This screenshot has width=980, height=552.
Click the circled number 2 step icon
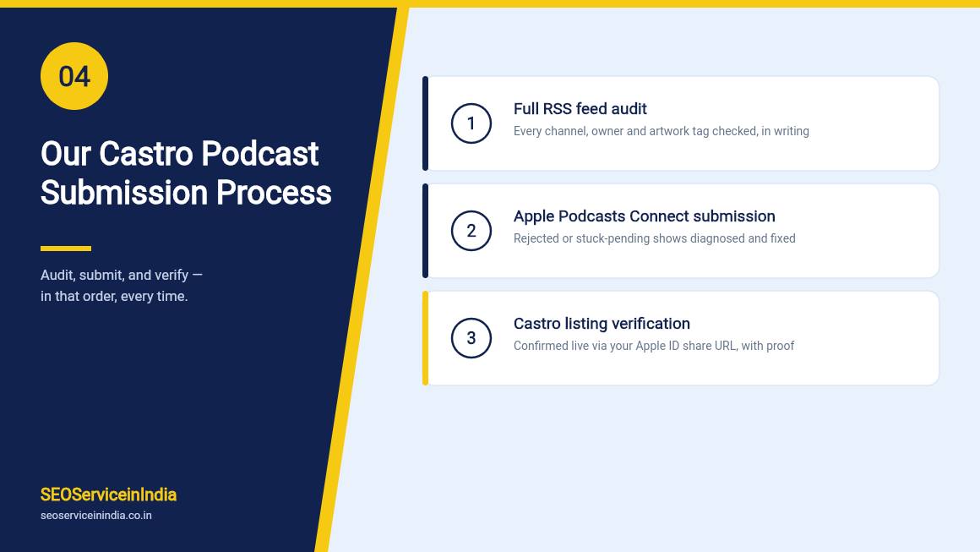tap(471, 231)
